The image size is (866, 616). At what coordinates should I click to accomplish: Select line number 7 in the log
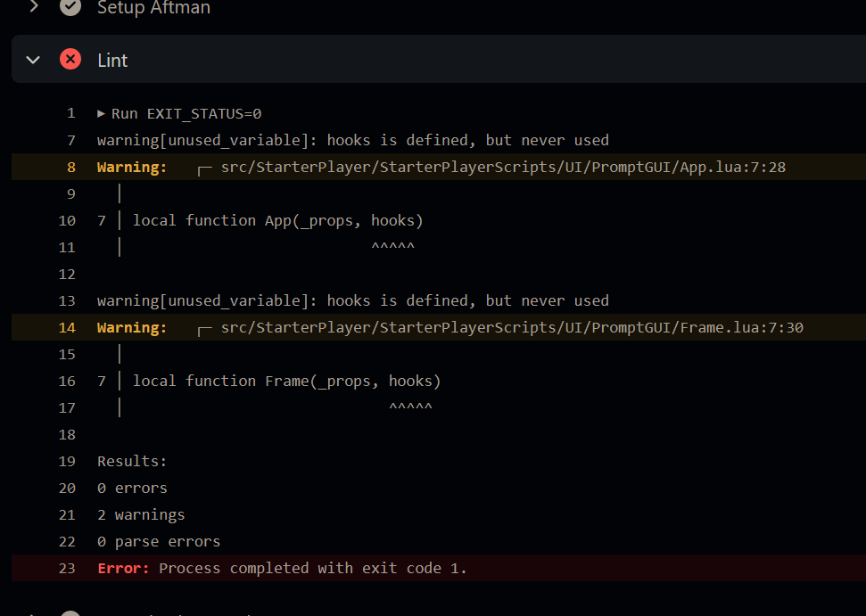[70, 140]
